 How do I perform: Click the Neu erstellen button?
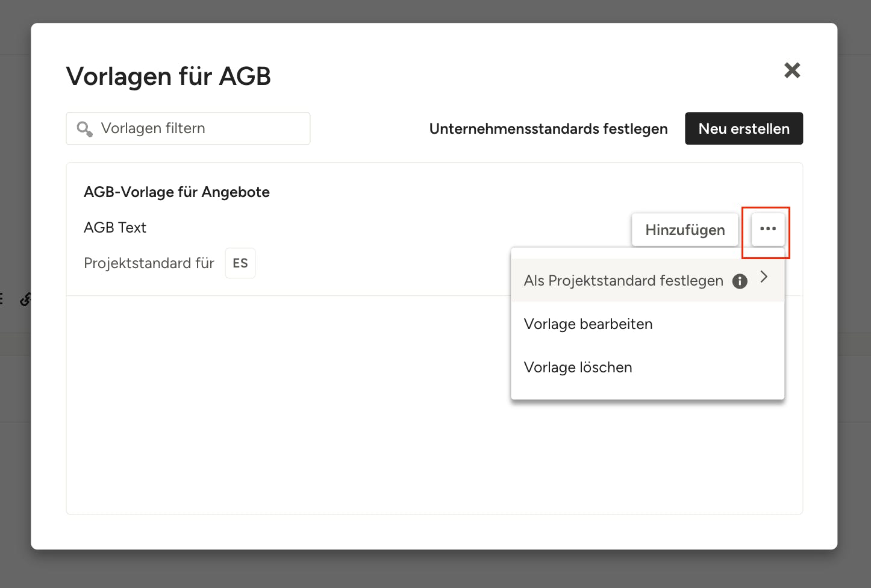coord(744,128)
